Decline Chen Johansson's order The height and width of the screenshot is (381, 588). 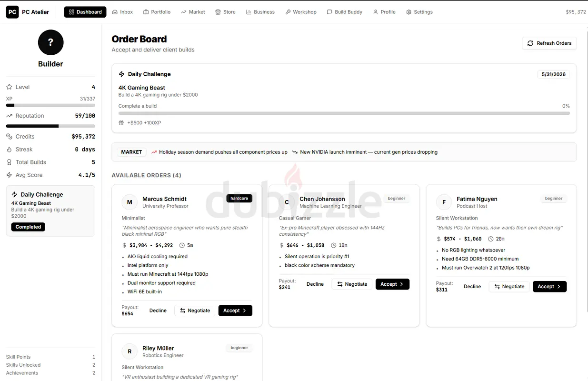pyautogui.click(x=315, y=284)
